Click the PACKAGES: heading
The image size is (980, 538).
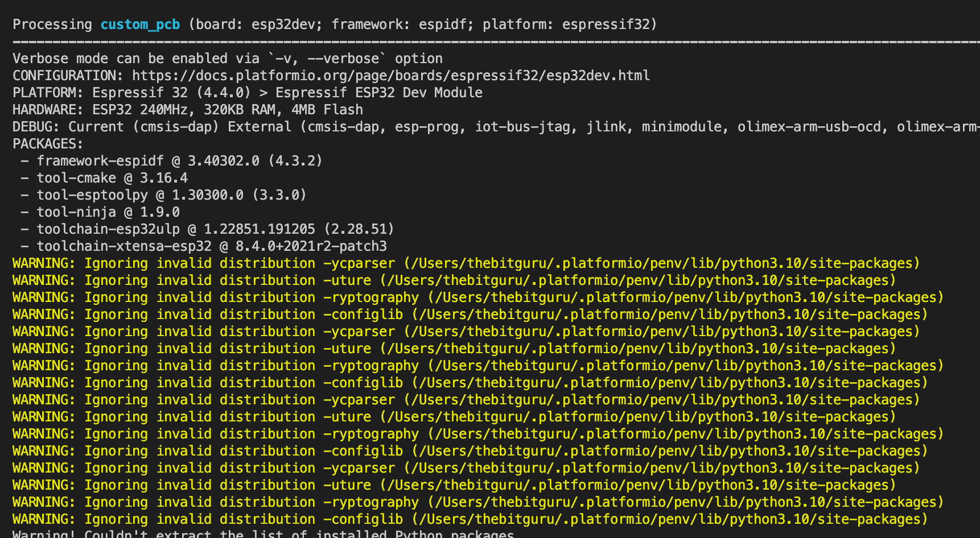48,144
